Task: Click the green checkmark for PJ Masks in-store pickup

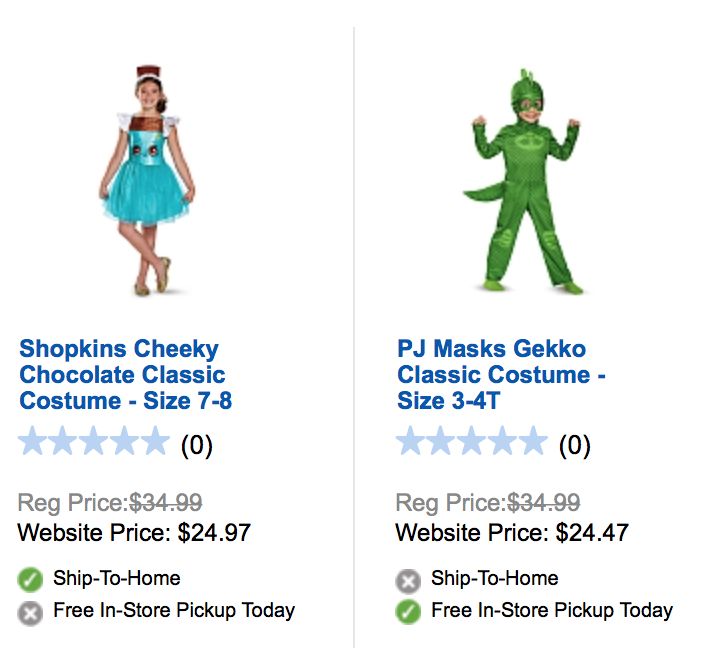Action: pos(408,611)
